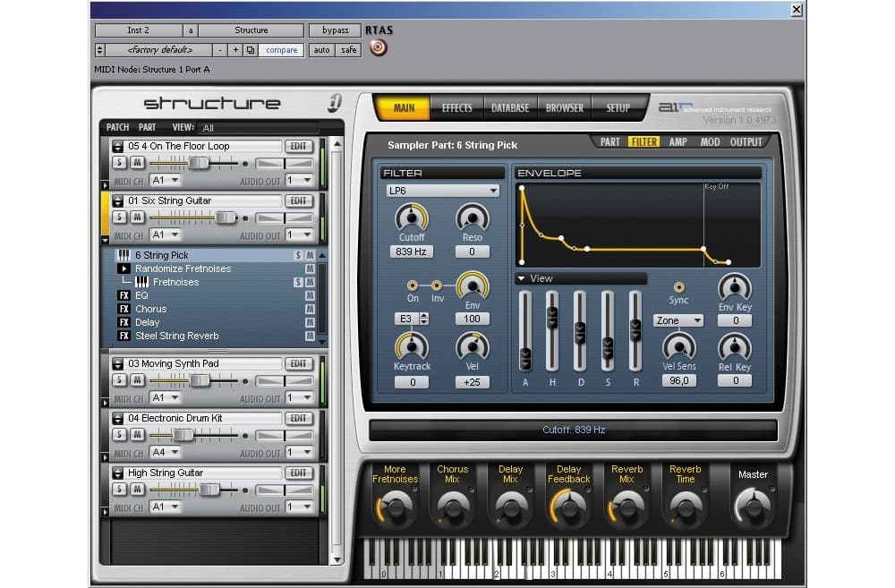Click the keyboard icon beside 6 String Pick
The width and height of the screenshot is (895, 588).
(x=124, y=254)
